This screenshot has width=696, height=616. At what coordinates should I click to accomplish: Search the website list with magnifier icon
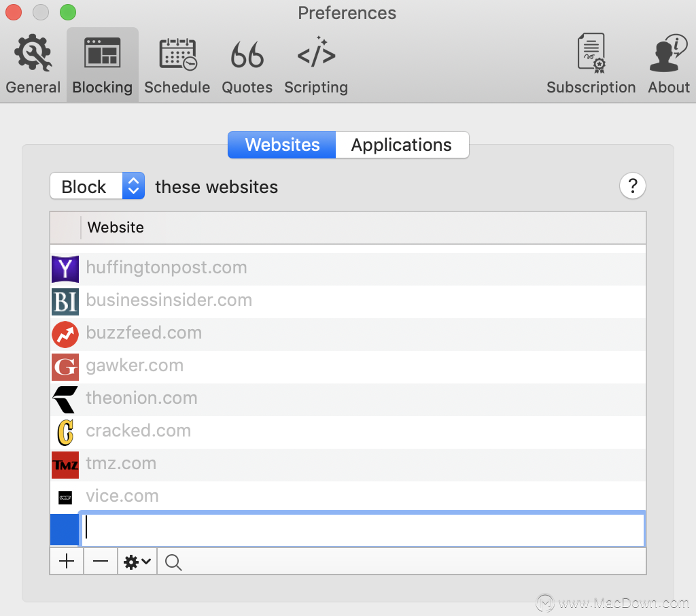pos(173,562)
